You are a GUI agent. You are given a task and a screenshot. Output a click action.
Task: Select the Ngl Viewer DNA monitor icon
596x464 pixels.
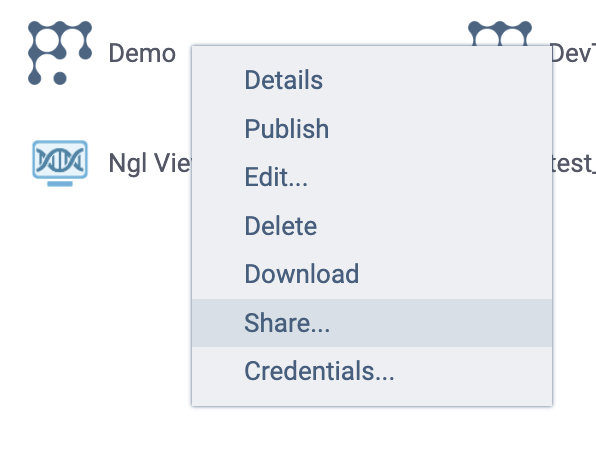(x=60, y=163)
